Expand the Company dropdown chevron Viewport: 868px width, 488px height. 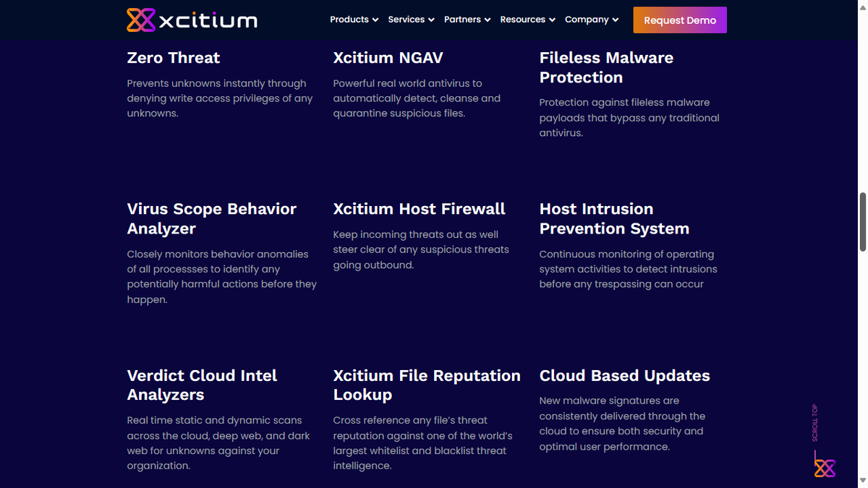pos(616,20)
